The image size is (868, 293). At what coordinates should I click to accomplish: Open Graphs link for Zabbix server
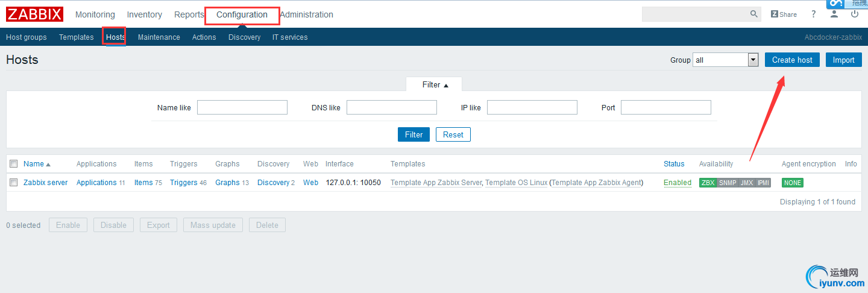(227, 183)
